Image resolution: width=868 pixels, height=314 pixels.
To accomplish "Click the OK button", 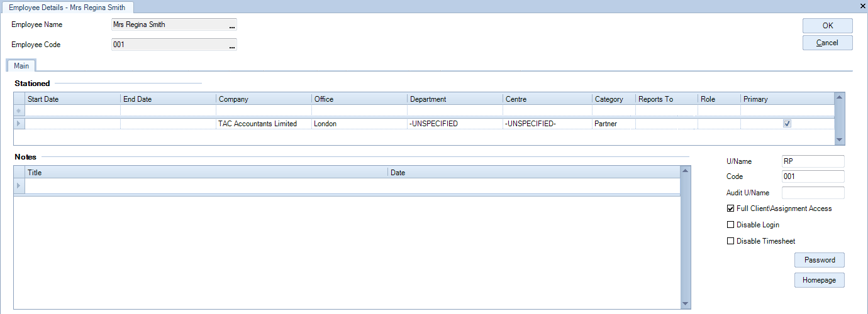I will [x=827, y=26].
